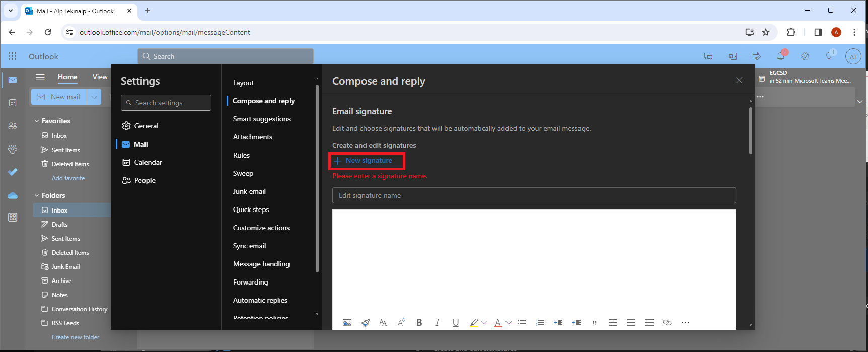Screen dimensions: 868x352
Task: Focus the Search settings box
Action: 166,103
